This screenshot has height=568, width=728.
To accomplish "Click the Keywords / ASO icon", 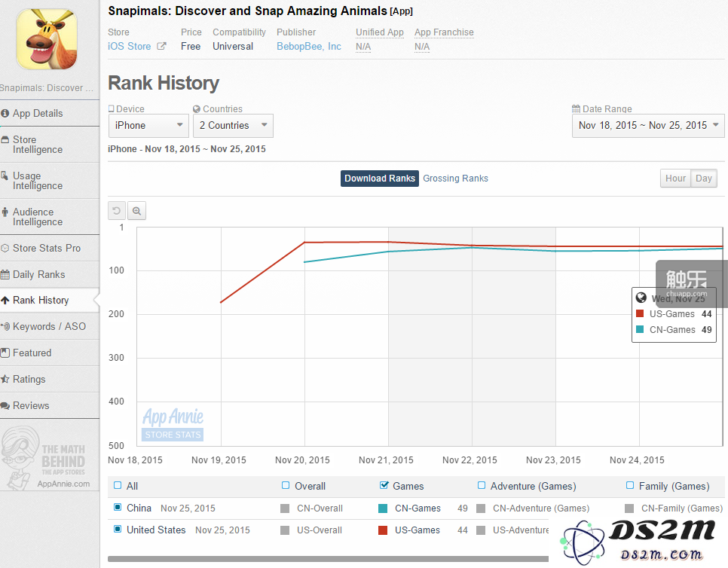I will [x=5, y=327].
